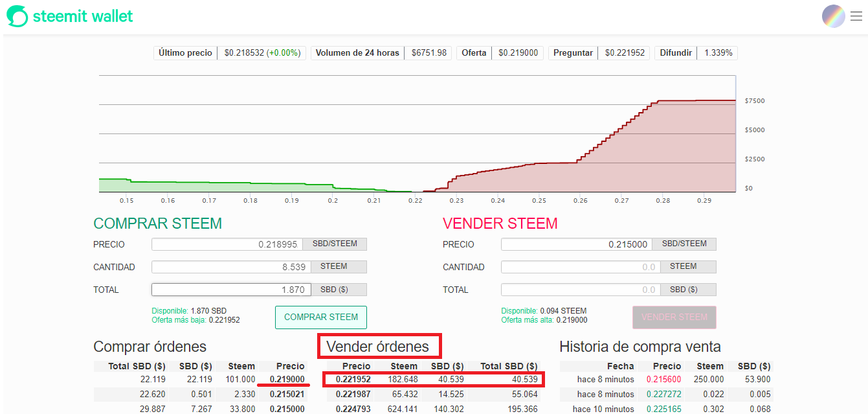Focus the sell price field showing 0.215000
The height and width of the screenshot is (414, 868).
(577, 244)
